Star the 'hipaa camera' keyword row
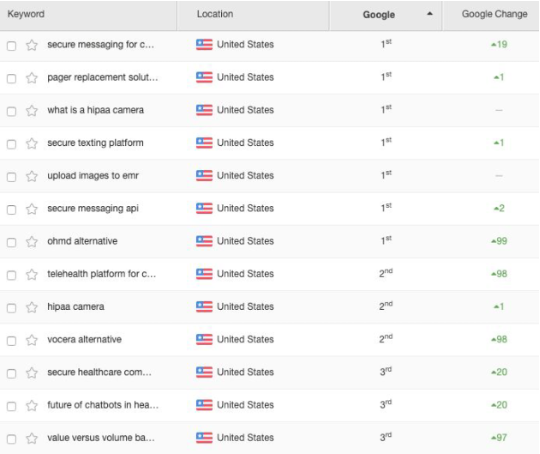 point(32,307)
